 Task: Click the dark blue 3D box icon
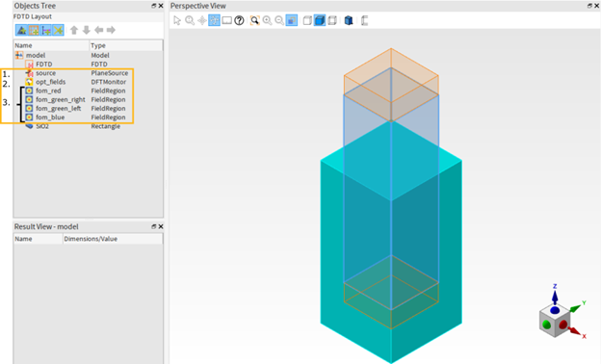pyautogui.click(x=349, y=20)
